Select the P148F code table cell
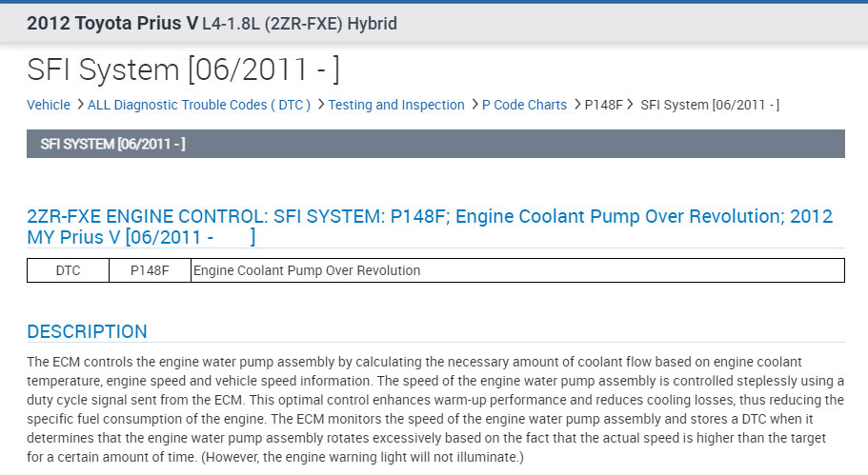The image size is (868, 475). 150,270
